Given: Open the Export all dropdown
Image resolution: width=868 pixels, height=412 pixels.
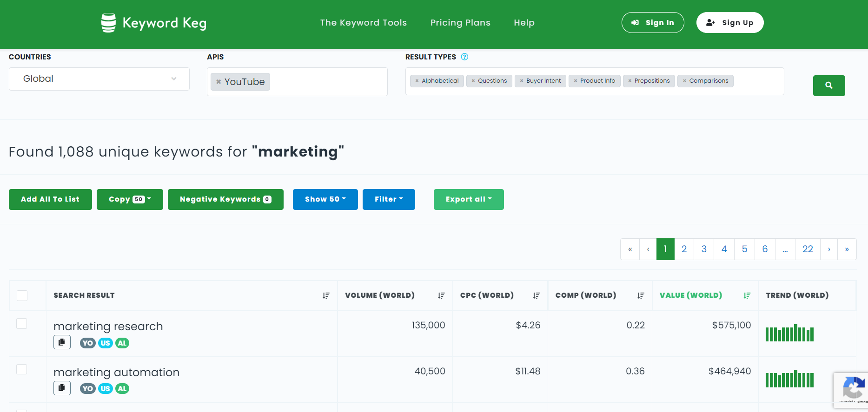Looking at the screenshot, I should click(469, 199).
